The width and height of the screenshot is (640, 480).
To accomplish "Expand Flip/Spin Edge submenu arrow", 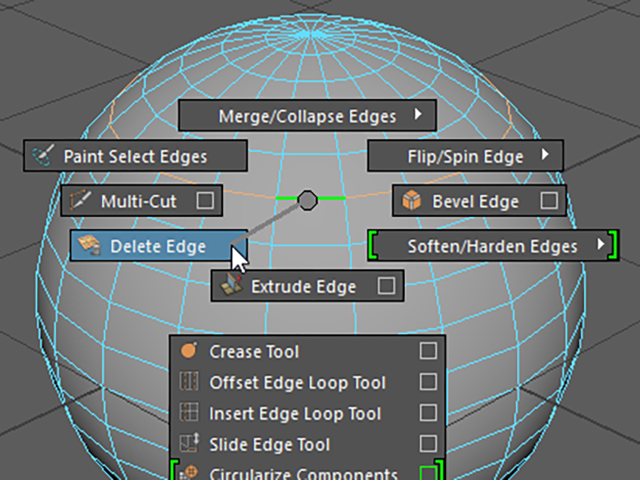I will click(545, 154).
